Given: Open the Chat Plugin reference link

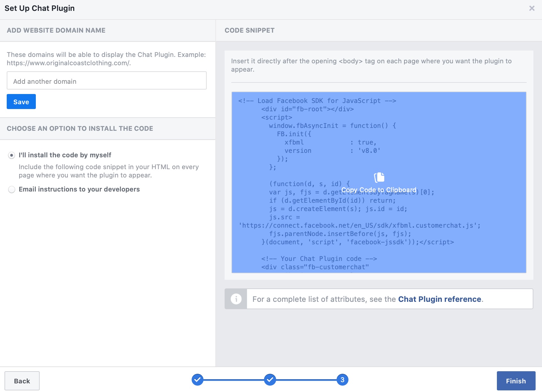Looking at the screenshot, I should 440,299.
